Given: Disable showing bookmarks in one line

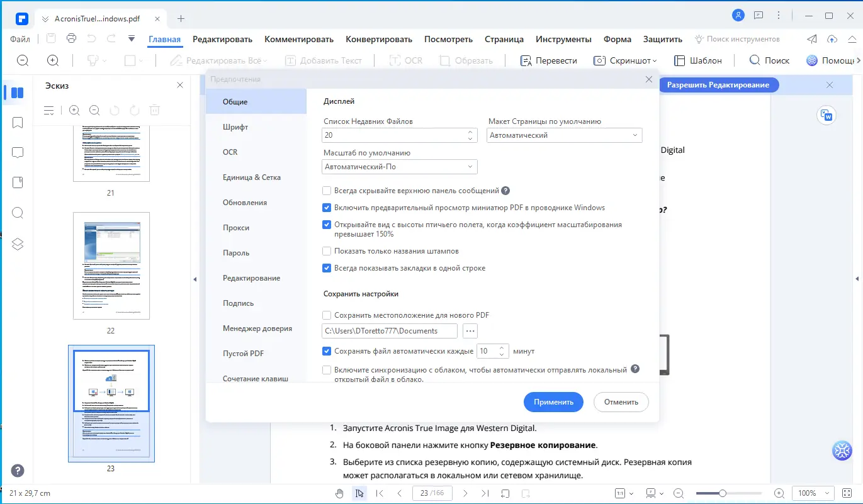Looking at the screenshot, I should (327, 267).
